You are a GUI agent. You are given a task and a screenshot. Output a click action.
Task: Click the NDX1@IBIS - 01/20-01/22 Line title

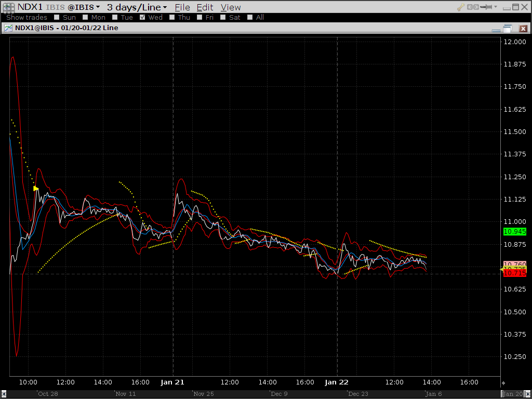point(66,28)
